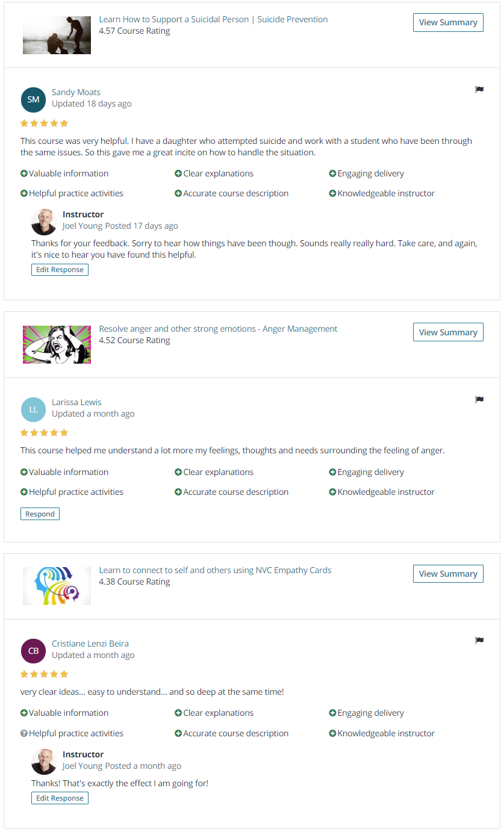This screenshot has width=504, height=832.
Task: Click the LL avatar circle
Action: coord(33,409)
